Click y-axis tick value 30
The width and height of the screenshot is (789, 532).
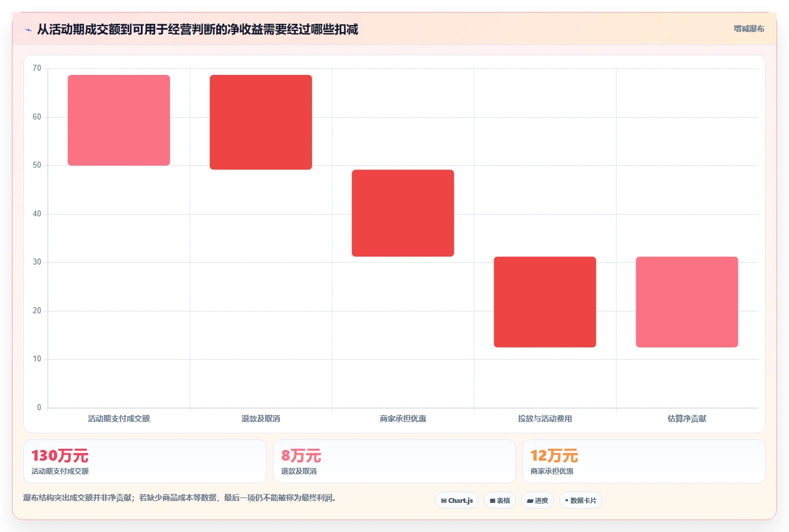point(37,262)
